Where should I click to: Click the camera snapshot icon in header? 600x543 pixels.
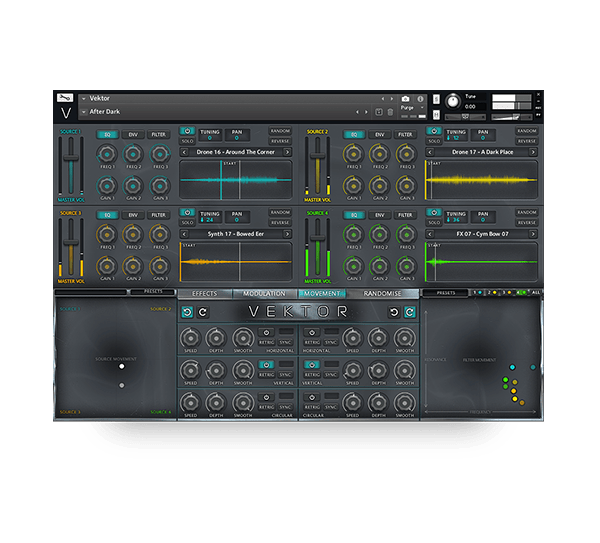pyautogui.click(x=405, y=99)
